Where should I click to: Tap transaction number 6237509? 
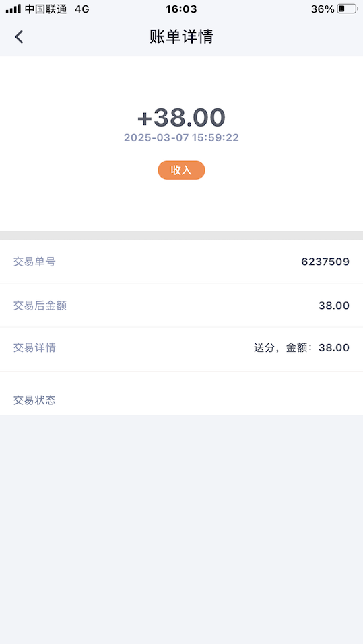click(x=325, y=262)
